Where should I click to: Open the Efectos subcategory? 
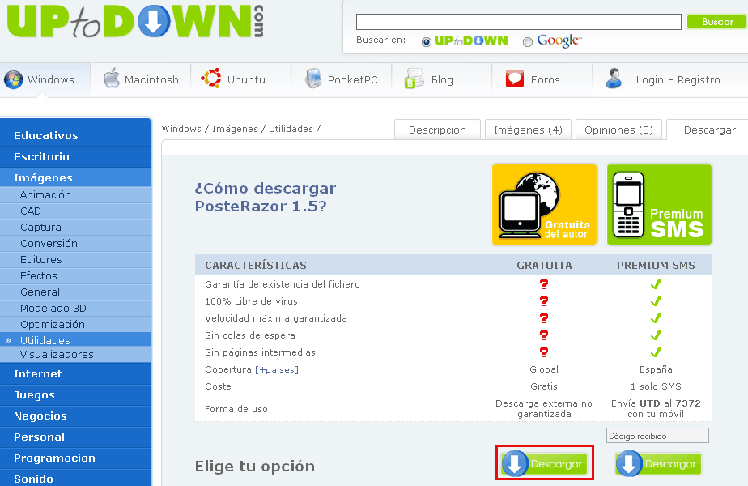[75, 276]
